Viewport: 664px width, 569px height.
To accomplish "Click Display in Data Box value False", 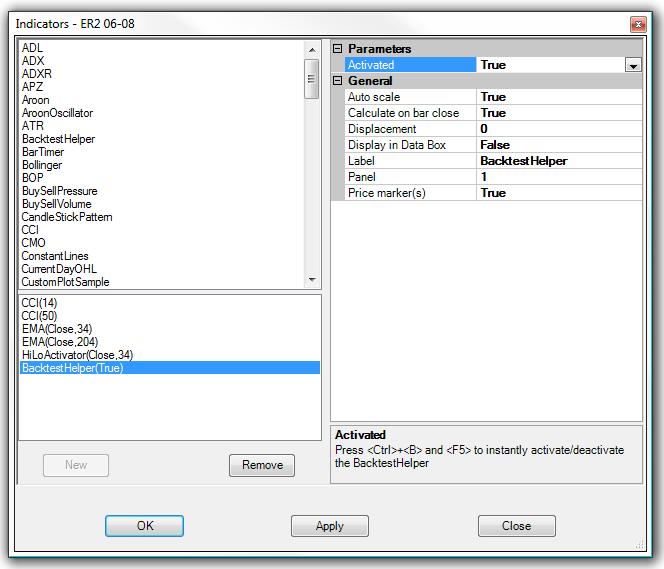I will pyautogui.click(x=559, y=145).
